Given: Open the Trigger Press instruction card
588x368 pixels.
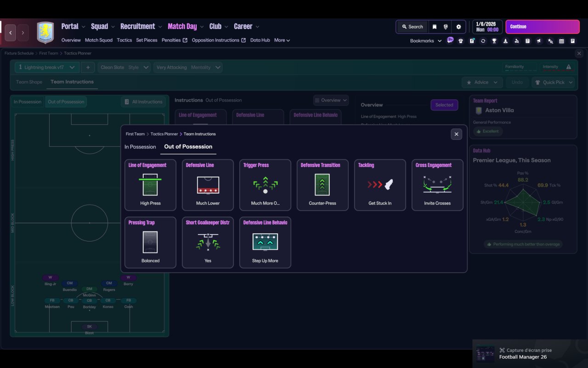Looking at the screenshot, I should pyautogui.click(x=265, y=185).
